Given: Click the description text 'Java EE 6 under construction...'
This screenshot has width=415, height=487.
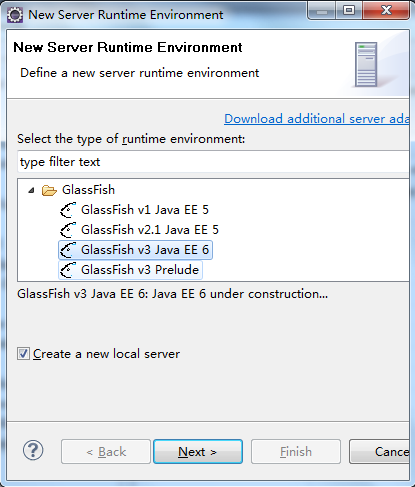Looking at the screenshot, I should coord(240,294).
